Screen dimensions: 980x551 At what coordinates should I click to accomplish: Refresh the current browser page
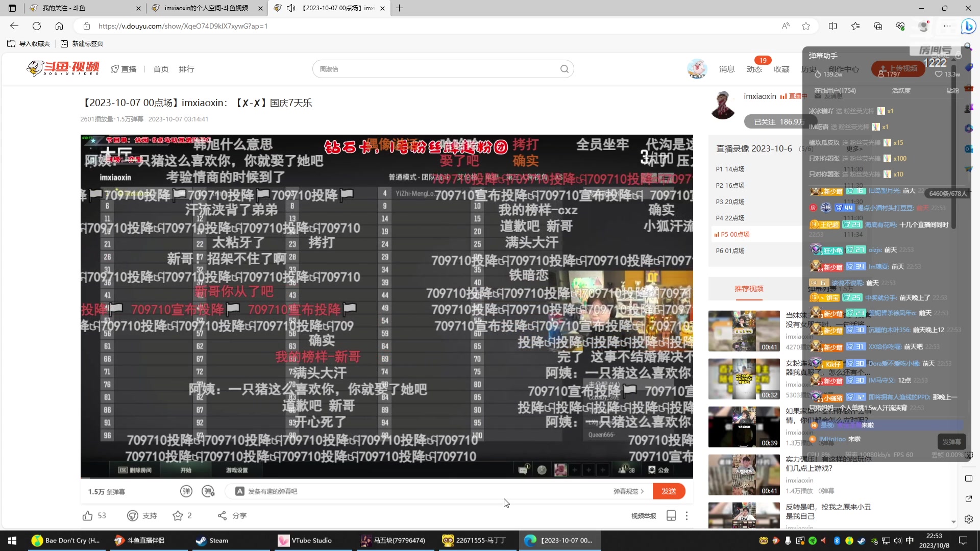click(x=37, y=26)
